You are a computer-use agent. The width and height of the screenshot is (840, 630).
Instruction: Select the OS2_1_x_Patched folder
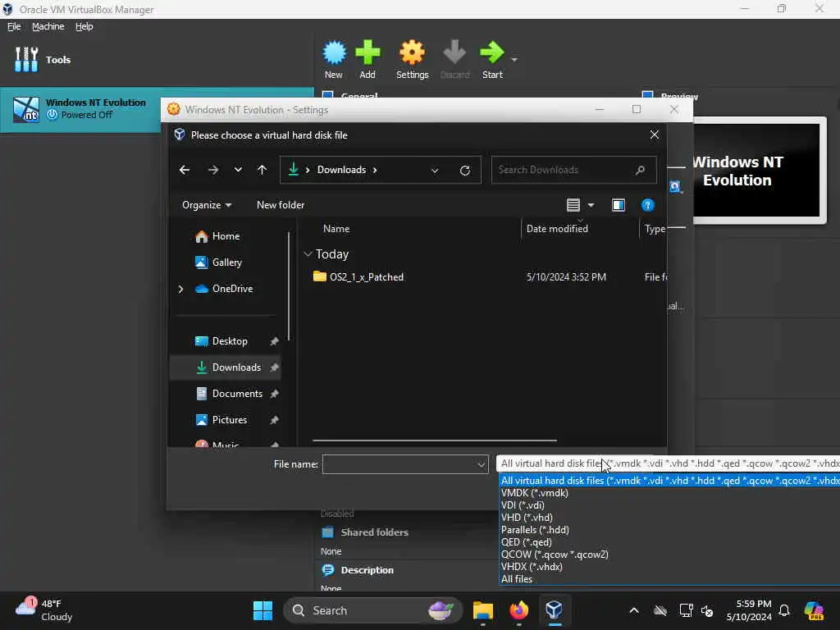click(x=367, y=277)
